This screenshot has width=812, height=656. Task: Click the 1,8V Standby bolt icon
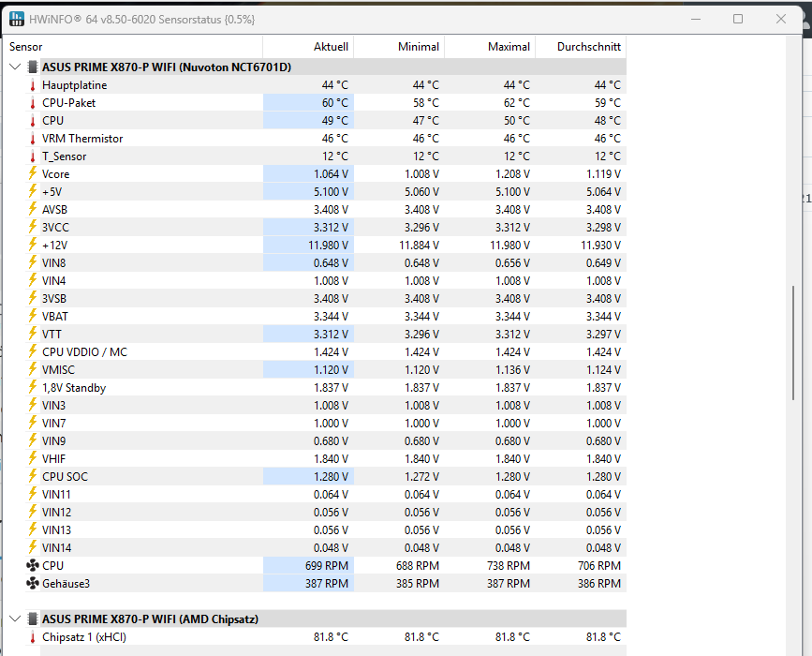point(33,387)
